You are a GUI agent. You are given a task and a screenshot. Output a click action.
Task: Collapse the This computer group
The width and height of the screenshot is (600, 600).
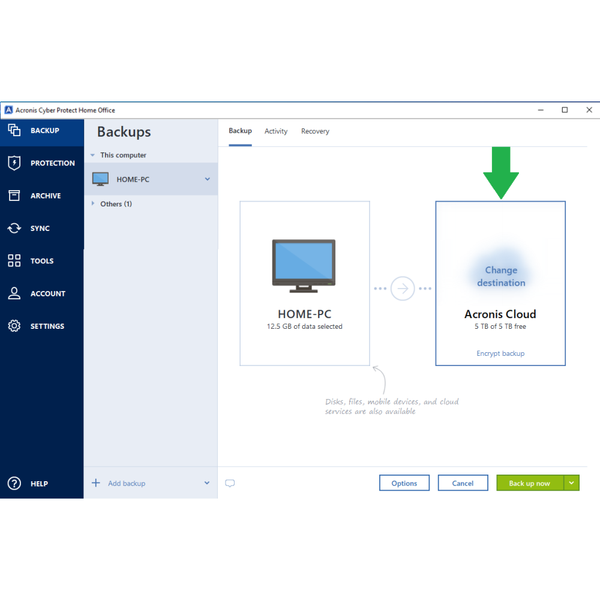[93, 155]
